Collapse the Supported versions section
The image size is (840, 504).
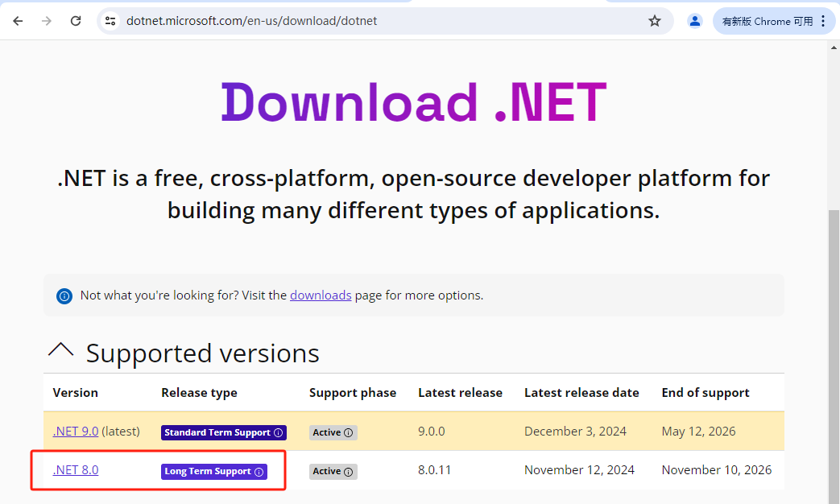tap(60, 350)
